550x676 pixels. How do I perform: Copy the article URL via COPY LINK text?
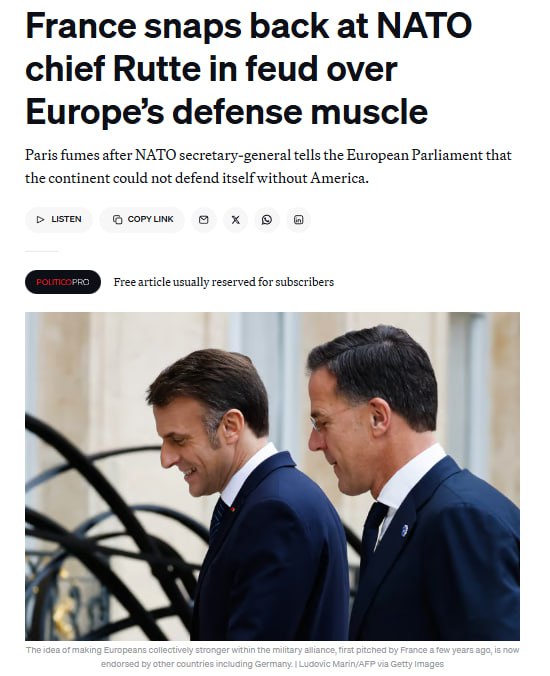(150, 219)
